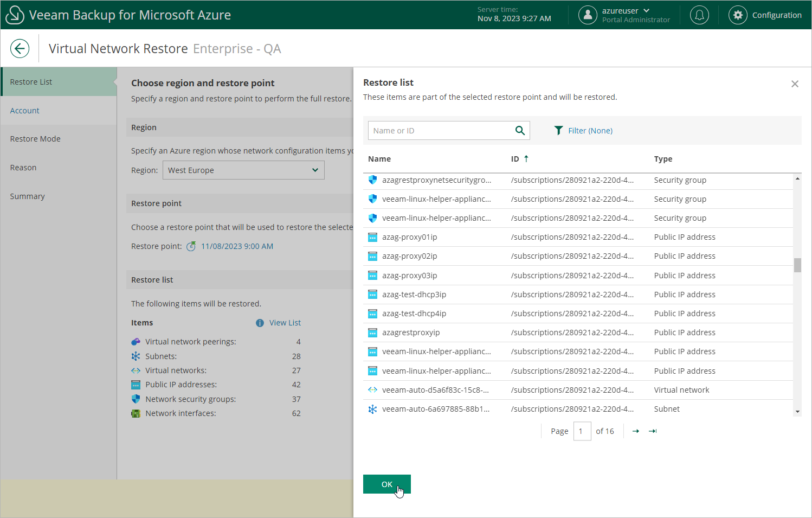The image size is (812, 518).
Task: Open the View List link
Action: (285, 323)
